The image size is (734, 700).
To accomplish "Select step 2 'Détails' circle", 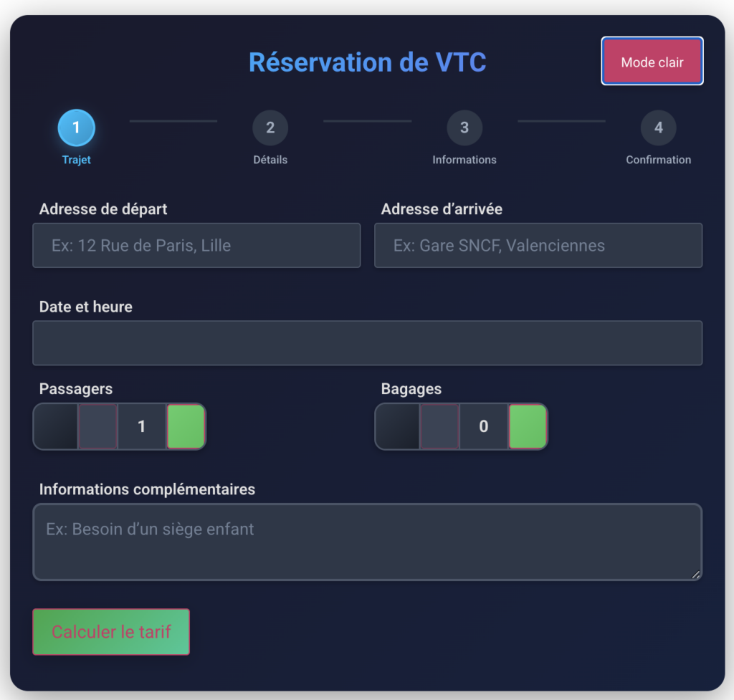I will tap(270, 128).
